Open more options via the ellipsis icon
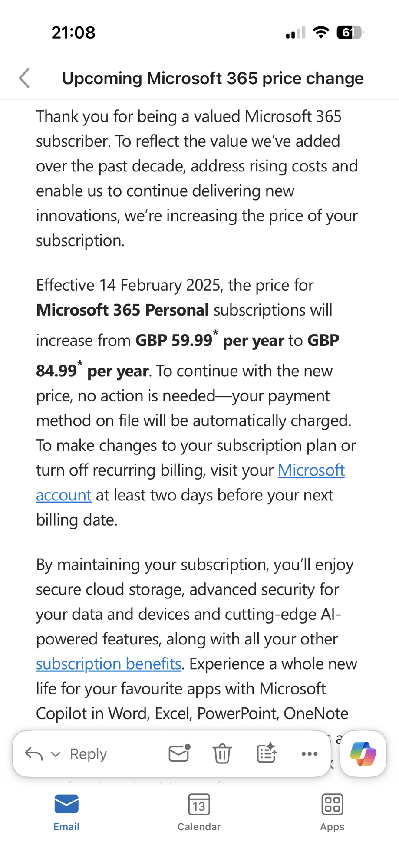 click(x=309, y=754)
